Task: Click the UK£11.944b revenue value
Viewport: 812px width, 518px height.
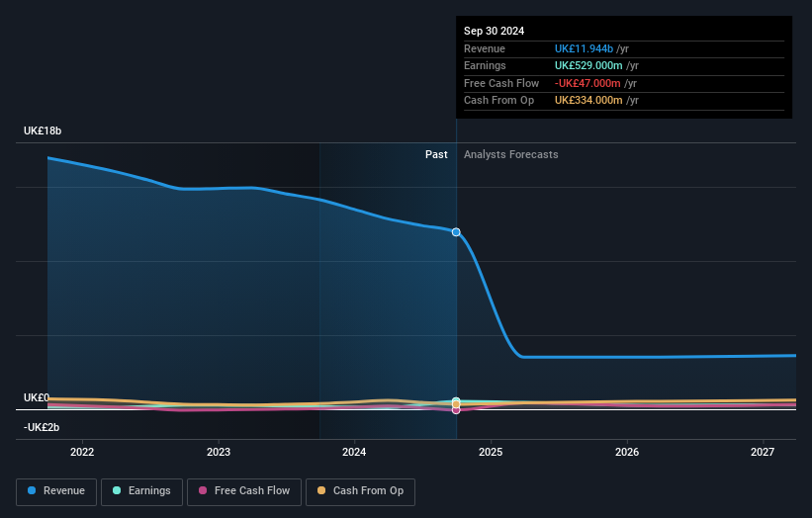Action: tap(584, 48)
